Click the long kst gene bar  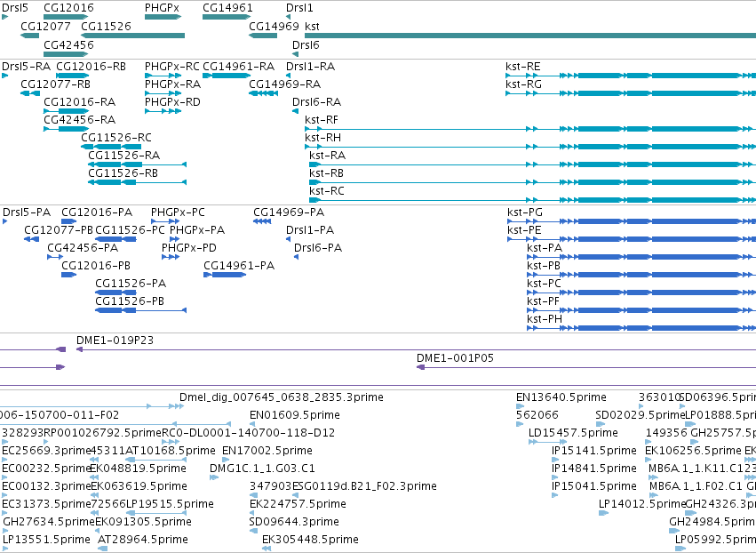530,36
